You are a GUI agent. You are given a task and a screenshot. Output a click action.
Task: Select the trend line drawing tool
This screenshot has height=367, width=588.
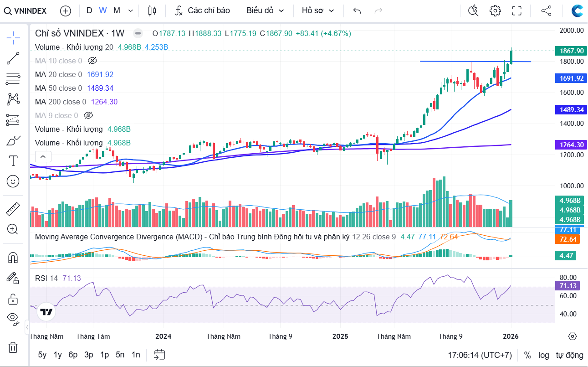coord(13,58)
